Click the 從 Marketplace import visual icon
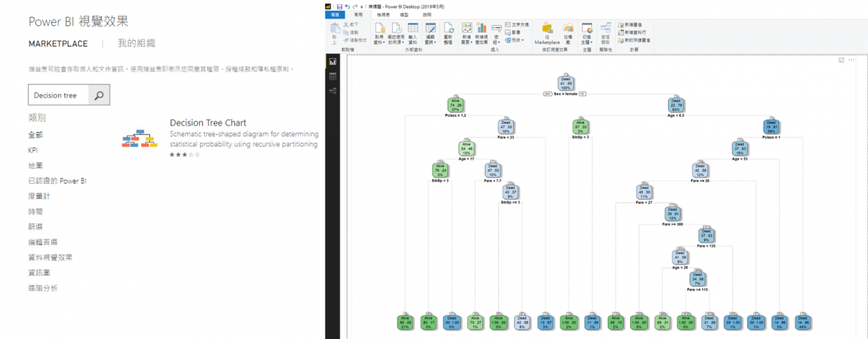868x339 pixels. 547,28
